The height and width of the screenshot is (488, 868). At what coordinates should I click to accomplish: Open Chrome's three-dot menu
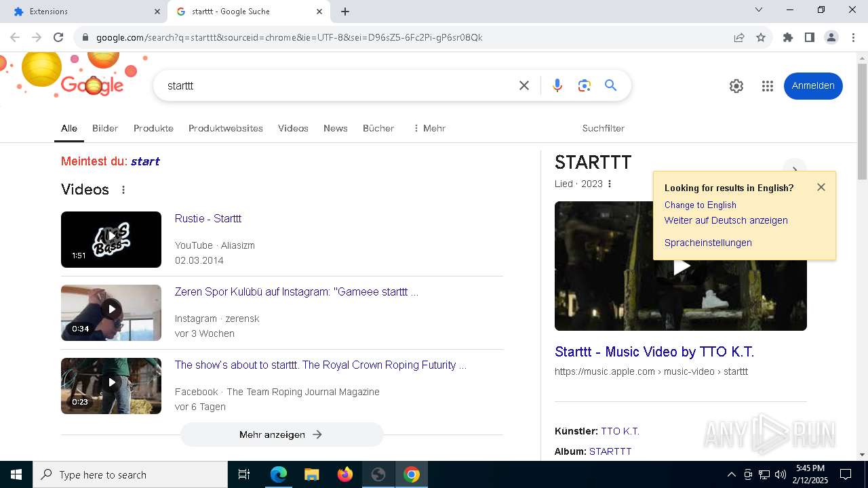tap(853, 37)
